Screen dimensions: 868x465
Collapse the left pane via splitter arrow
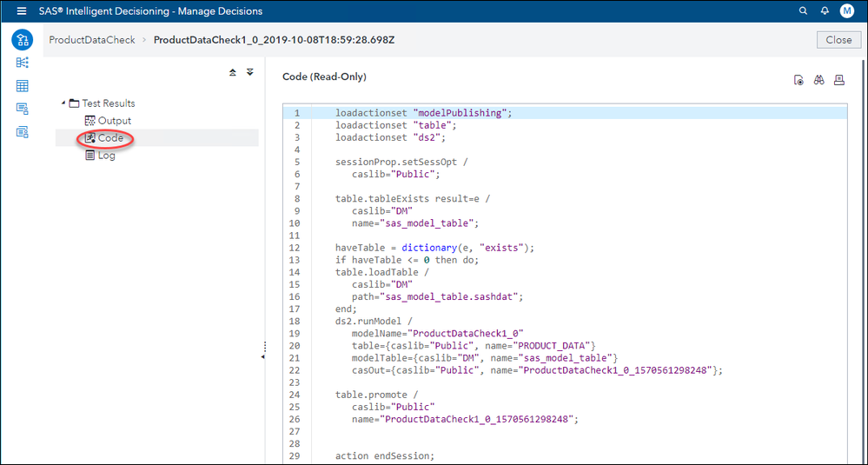tap(263, 357)
